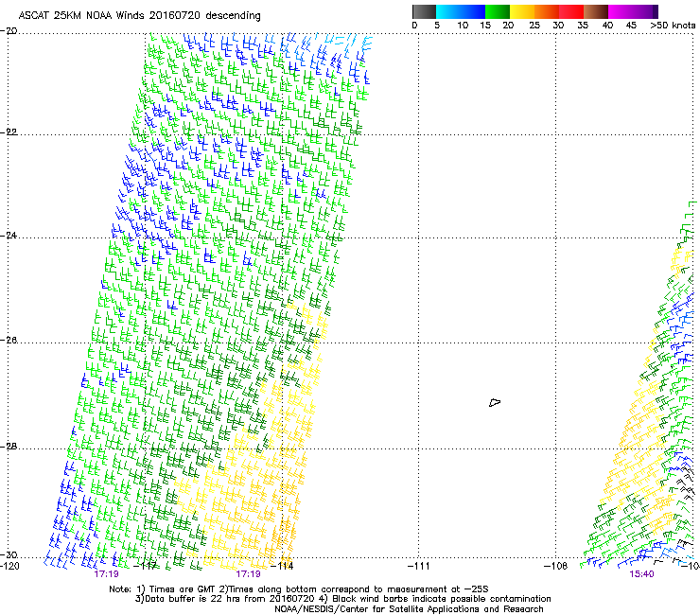
Task: Click the latitude axis label '-30'
Action: (x=9, y=554)
